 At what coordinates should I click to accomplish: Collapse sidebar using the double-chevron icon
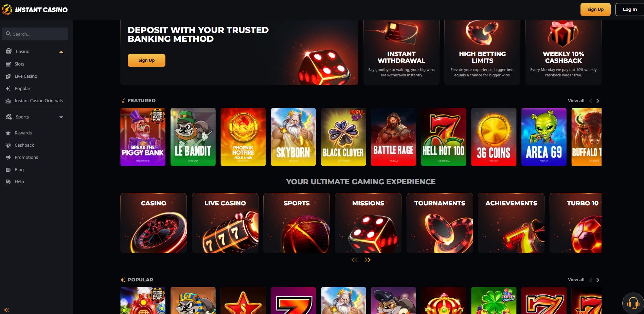(7, 310)
